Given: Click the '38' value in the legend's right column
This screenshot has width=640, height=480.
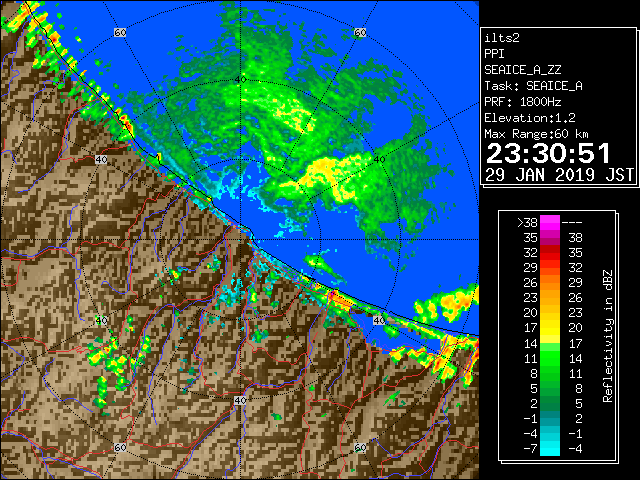Looking at the screenshot, I should [575, 238].
